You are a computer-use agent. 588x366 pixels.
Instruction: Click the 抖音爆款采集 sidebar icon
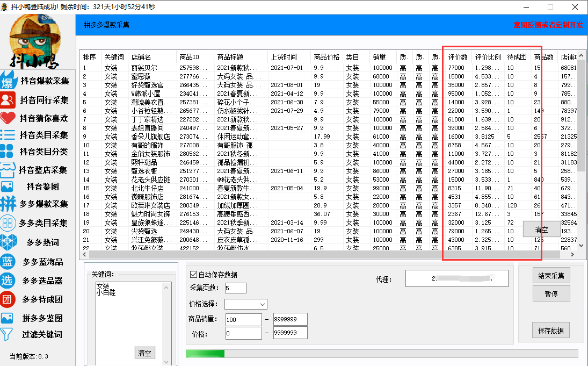coord(8,81)
